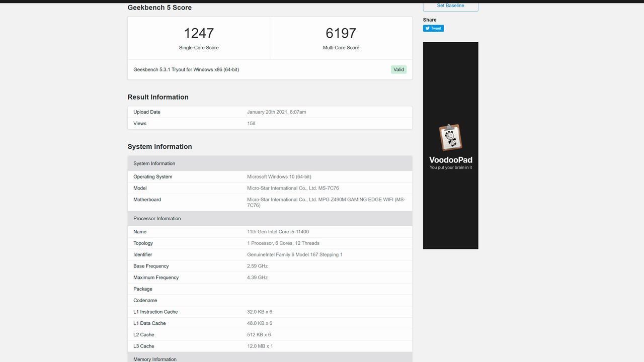Click the Processor Information section header
The width and height of the screenshot is (644, 362).
pos(270,218)
